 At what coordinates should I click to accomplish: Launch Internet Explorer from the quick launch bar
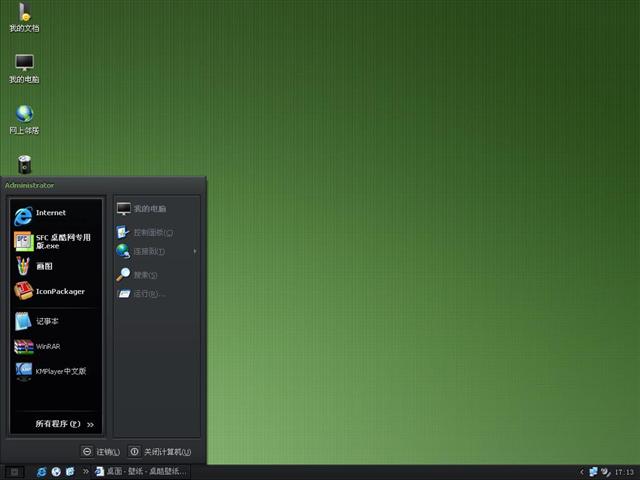[42, 472]
